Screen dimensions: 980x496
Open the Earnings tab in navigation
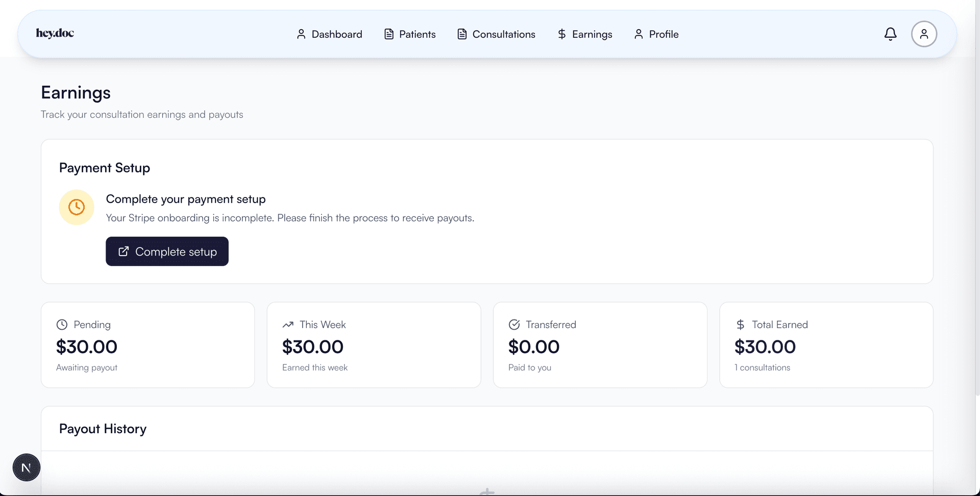click(592, 34)
